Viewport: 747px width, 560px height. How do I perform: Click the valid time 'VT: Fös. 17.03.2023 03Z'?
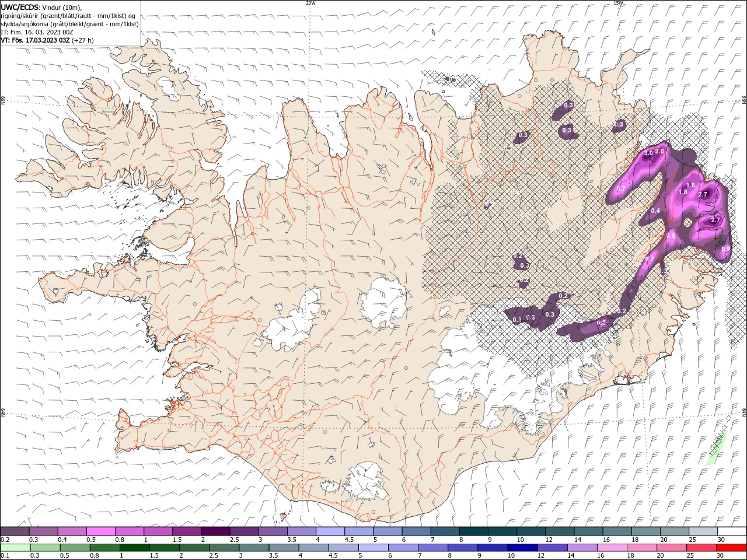pos(36,40)
